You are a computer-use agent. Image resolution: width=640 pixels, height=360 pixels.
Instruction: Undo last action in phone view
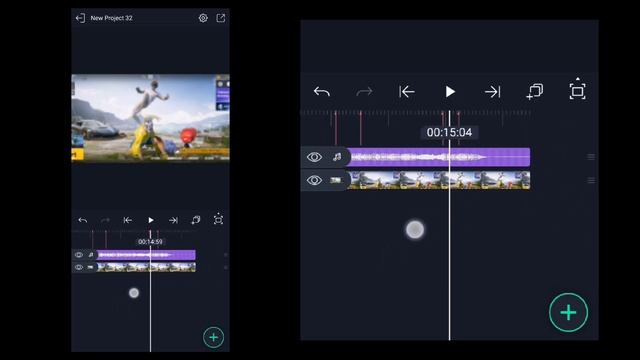point(82,220)
